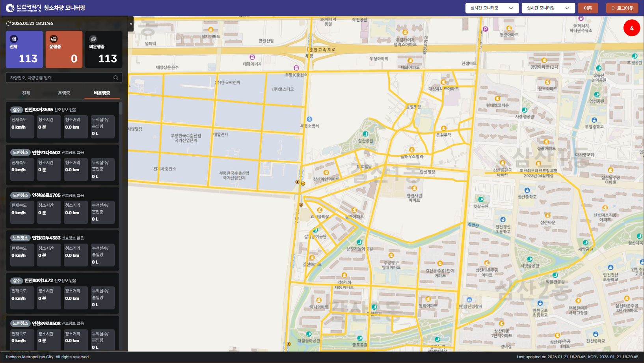The width and height of the screenshot is (644, 363).
Task: Click the magnifier search icon
Action: tap(115, 78)
